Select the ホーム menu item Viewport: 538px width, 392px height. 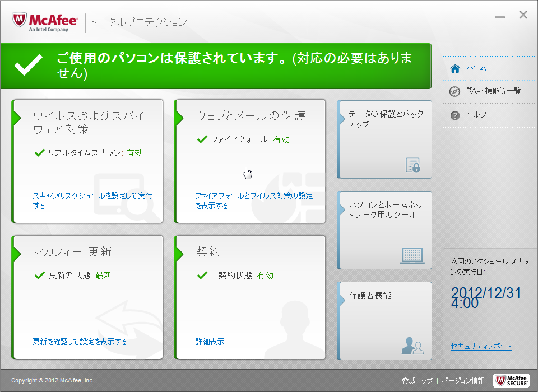pos(476,68)
